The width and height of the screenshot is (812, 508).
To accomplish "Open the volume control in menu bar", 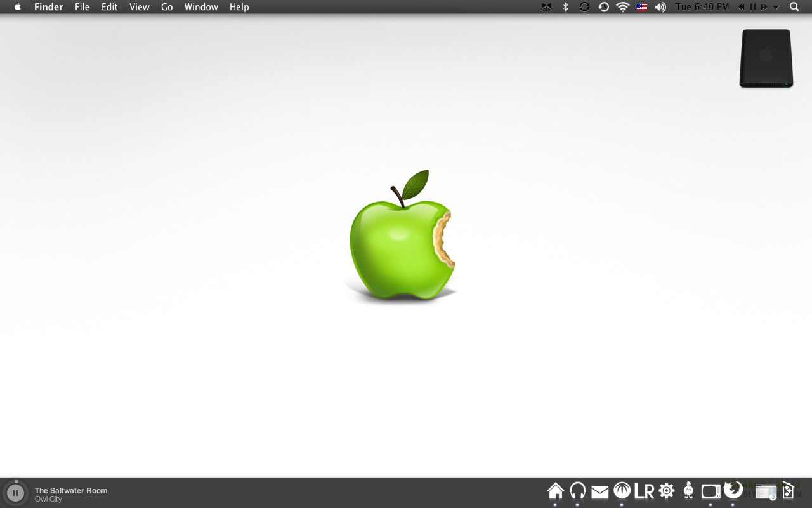I will click(660, 7).
